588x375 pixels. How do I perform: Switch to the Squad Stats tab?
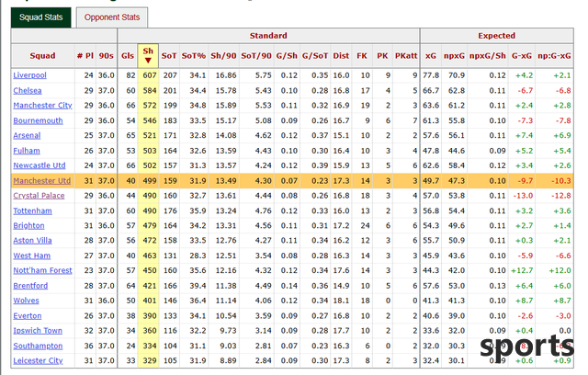tap(40, 17)
